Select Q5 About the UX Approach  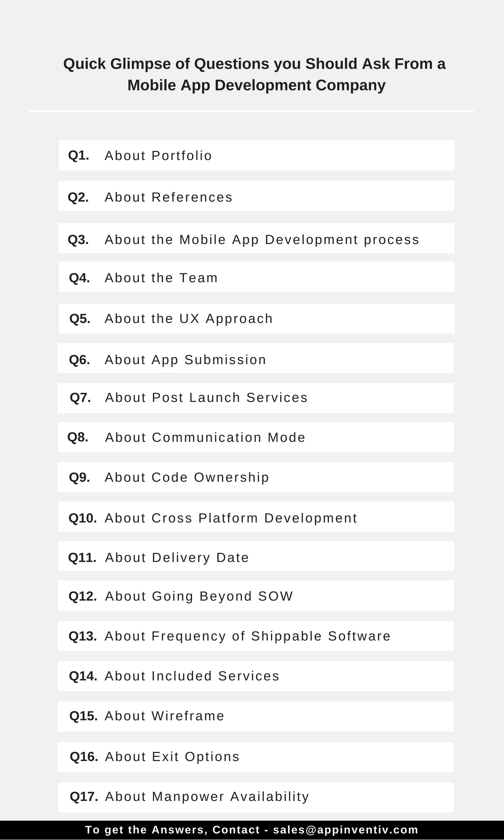coord(256,319)
